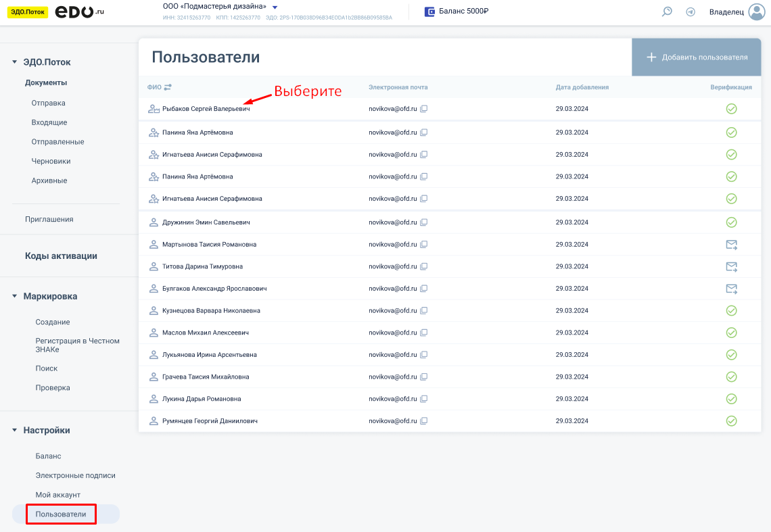The image size is (771, 532).
Task: Click envelope status icon for Булгаков Александр Ярославович
Action: click(x=731, y=289)
